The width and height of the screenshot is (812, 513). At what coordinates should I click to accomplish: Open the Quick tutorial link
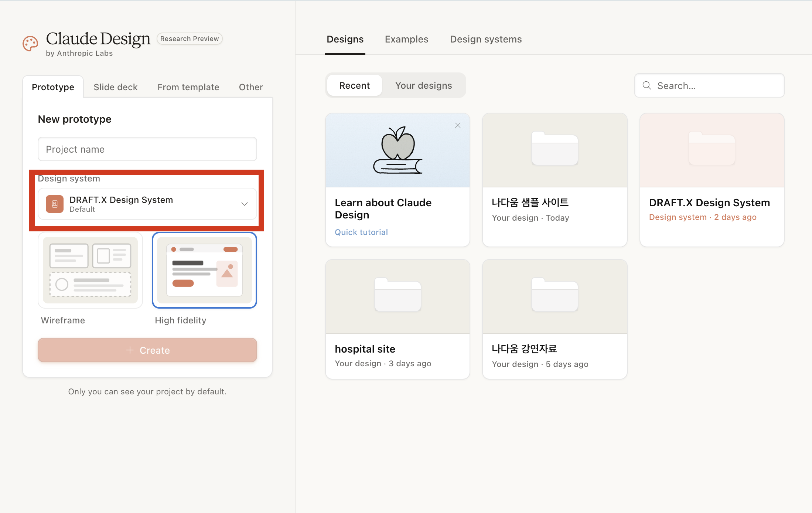[361, 232]
